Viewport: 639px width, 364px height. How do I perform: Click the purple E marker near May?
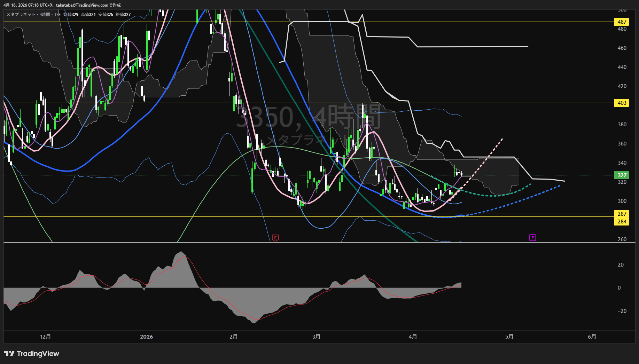tap(532, 238)
